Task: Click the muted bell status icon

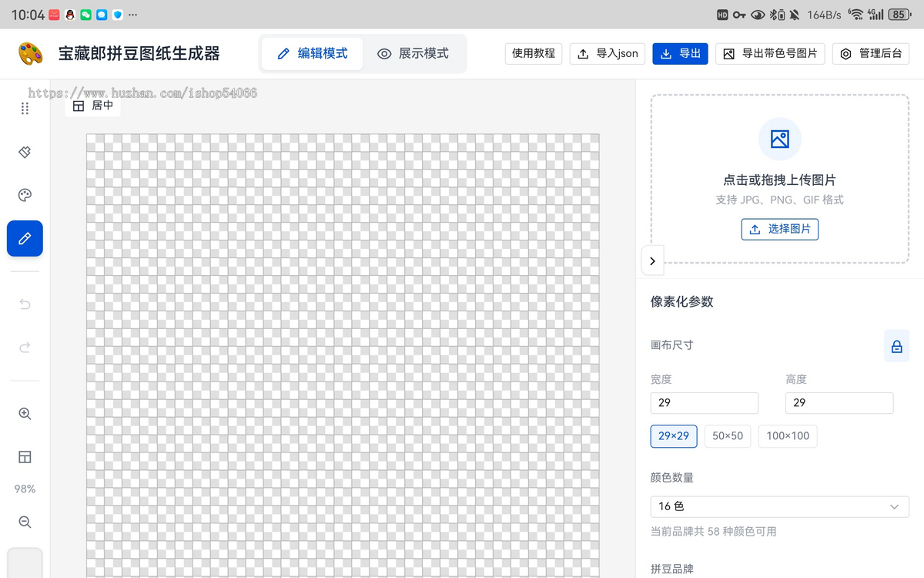Action: [795, 15]
